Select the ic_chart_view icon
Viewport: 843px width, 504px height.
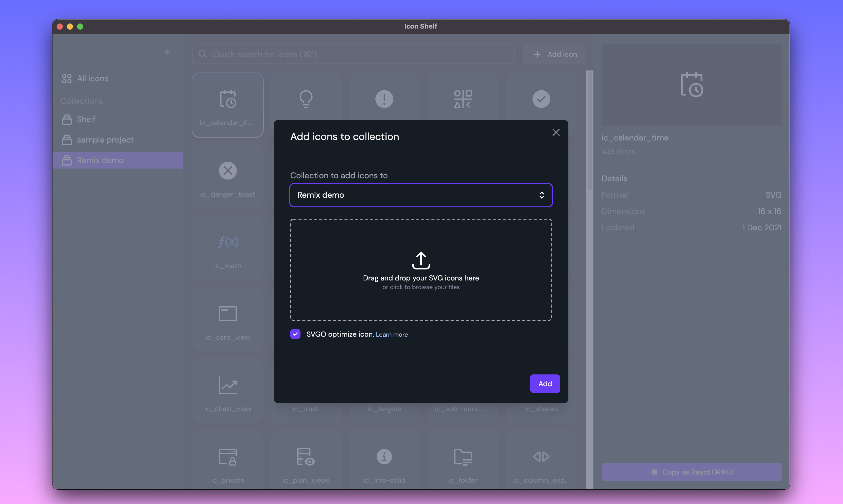pos(227,391)
